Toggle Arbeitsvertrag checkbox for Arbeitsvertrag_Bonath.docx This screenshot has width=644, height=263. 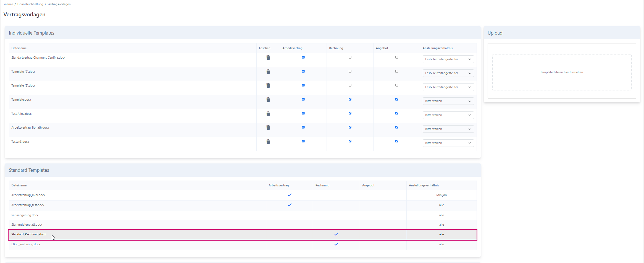pyautogui.click(x=303, y=127)
